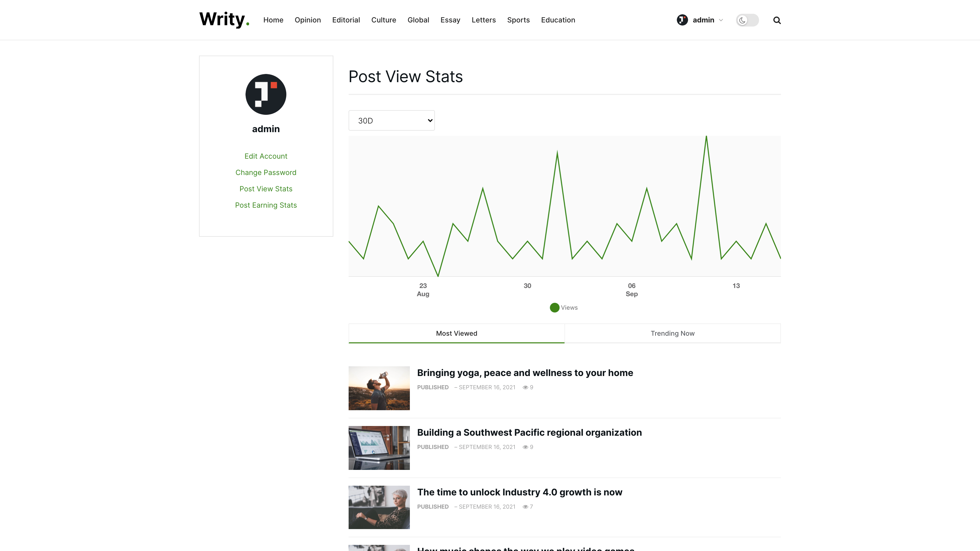This screenshot has height=551, width=980.
Task: Go to Post Earning Stats
Action: [265, 205]
